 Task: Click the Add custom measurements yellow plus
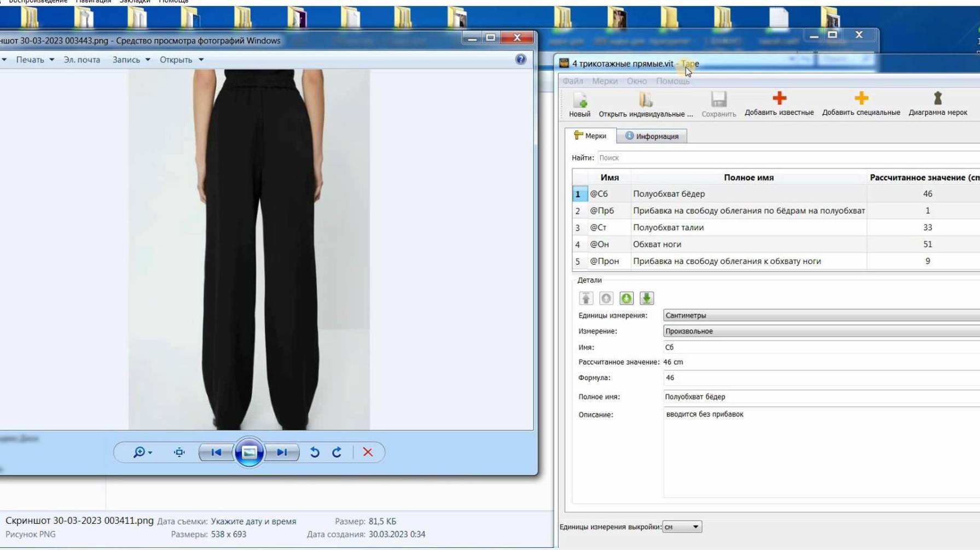click(x=861, y=98)
